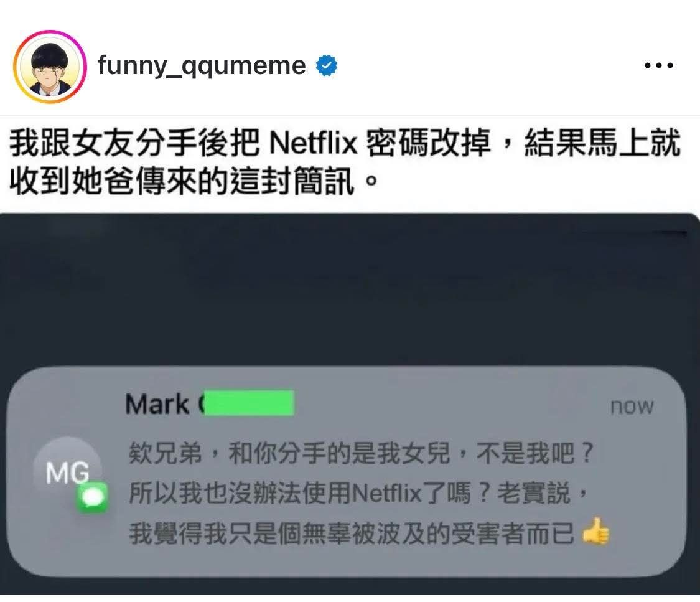Tap the MG contact initials avatar
This screenshot has width=700, height=602.
[67, 472]
